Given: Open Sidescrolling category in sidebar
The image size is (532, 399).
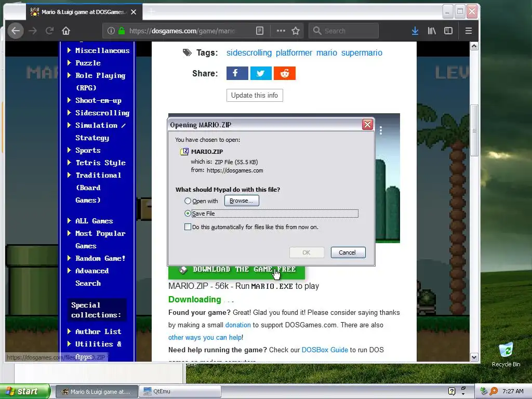Looking at the screenshot, I should (102, 113).
